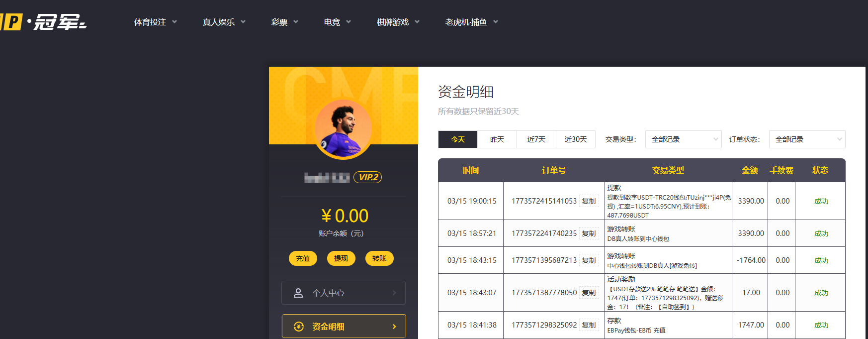Select the 今天 date filter
This screenshot has height=339, width=868.
pos(458,139)
